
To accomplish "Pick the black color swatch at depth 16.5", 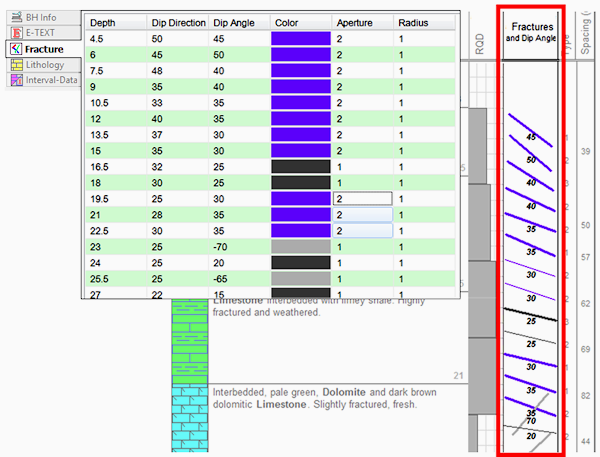I will pos(300,167).
